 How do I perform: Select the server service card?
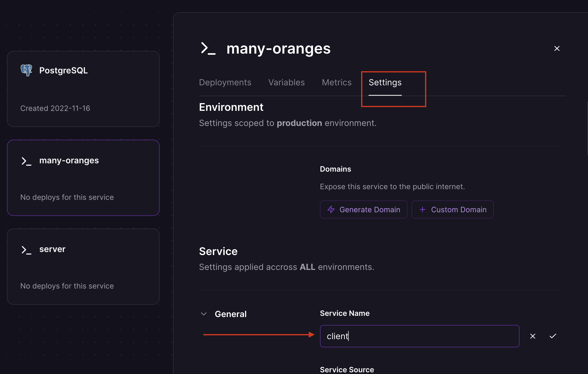point(83,267)
